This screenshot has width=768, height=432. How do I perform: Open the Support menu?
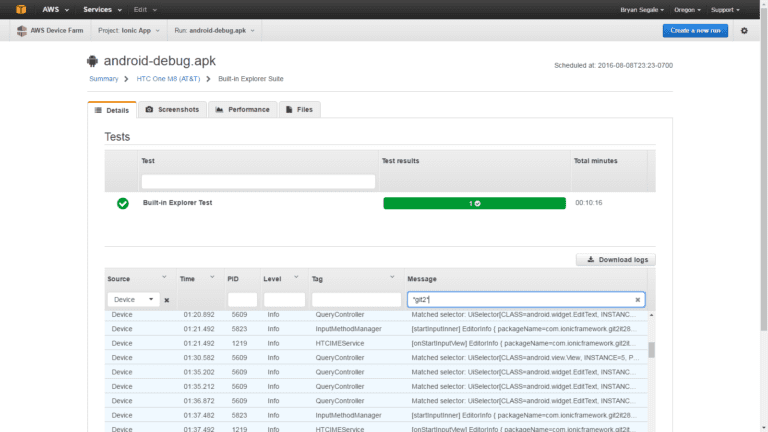pyautogui.click(x=725, y=10)
